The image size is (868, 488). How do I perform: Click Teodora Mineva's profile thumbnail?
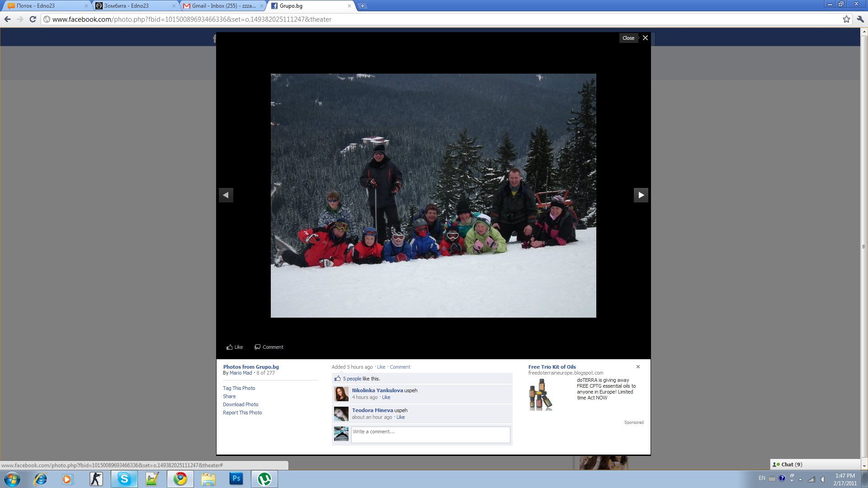click(x=341, y=414)
